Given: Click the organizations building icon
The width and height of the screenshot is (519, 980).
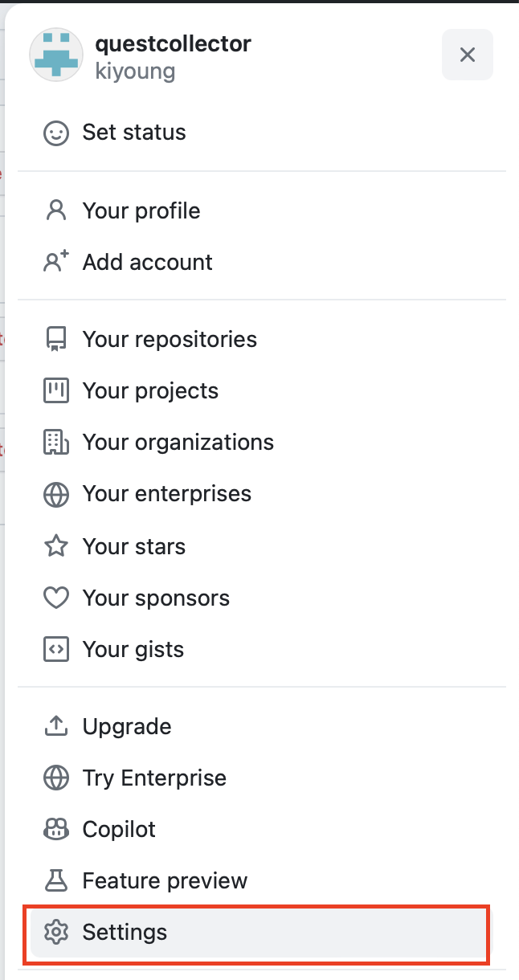Looking at the screenshot, I should [x=56, y=443].
